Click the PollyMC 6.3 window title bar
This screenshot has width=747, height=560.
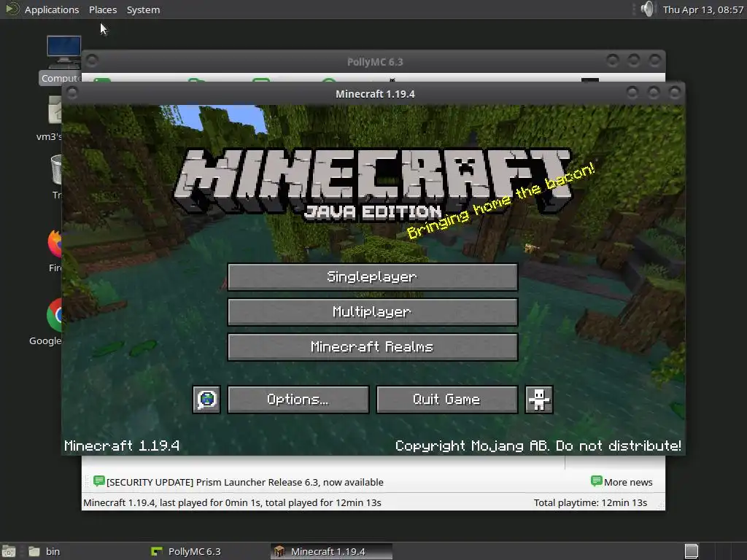[x=374, y=62]
